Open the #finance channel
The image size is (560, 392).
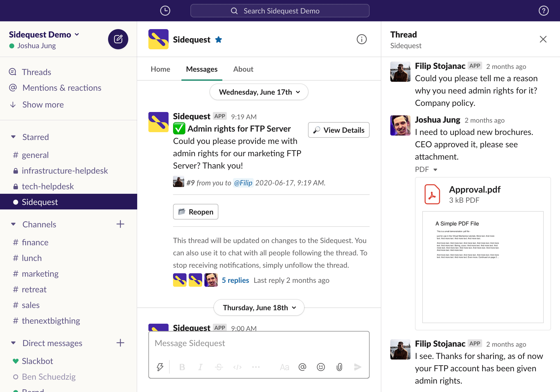click(x=69, y=242)
